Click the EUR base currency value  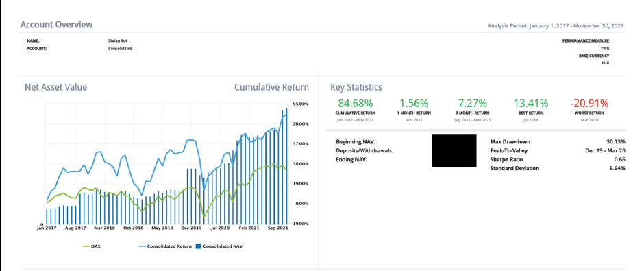click(606, 63)
